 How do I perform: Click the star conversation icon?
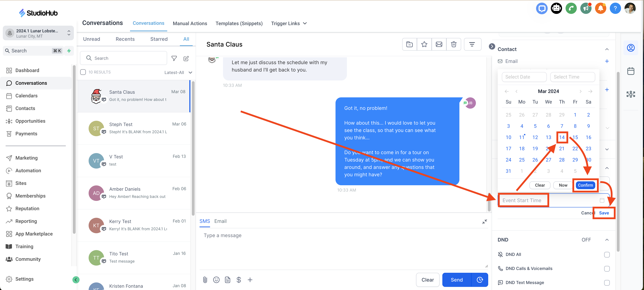[x=424, y=44]
